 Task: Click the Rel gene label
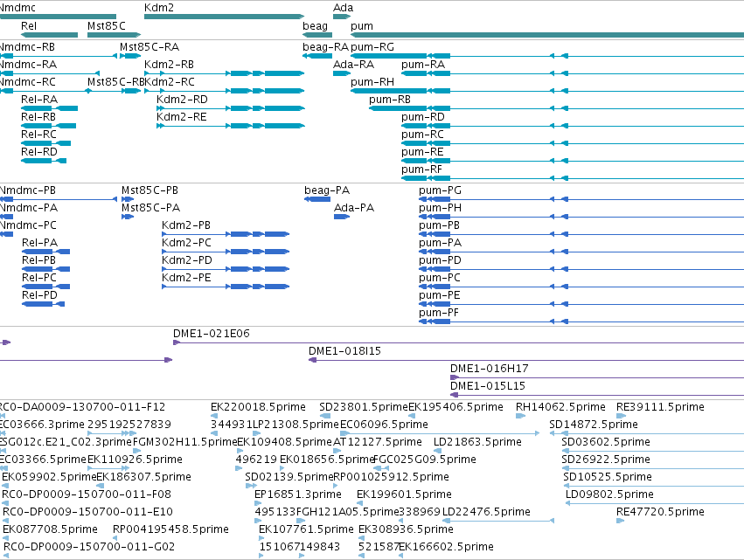pyautogui.click(x=29, y=26)
